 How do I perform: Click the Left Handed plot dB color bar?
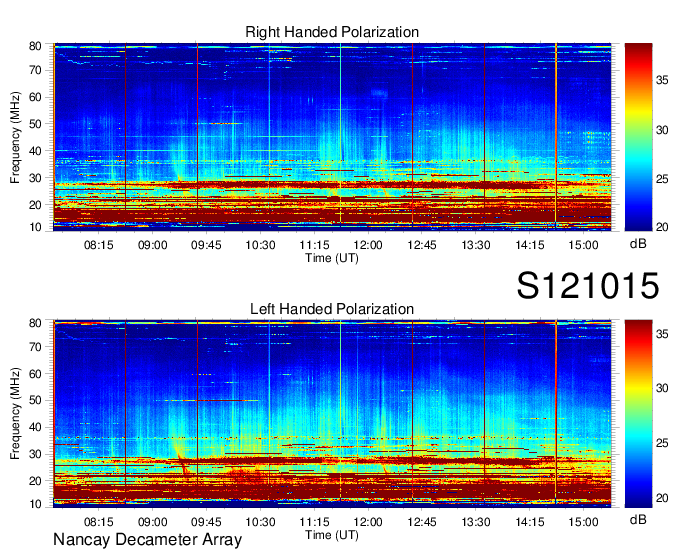(x=638, y=414)
